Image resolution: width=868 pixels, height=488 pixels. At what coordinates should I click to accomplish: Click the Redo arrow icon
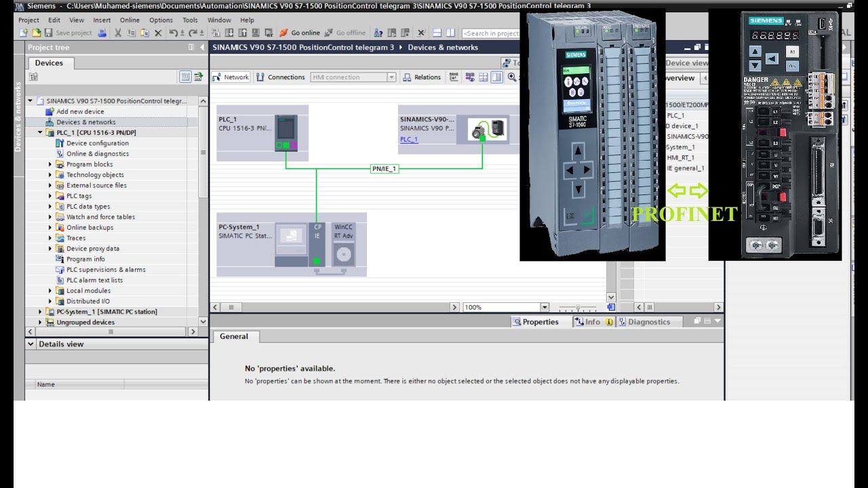point(193,33)
